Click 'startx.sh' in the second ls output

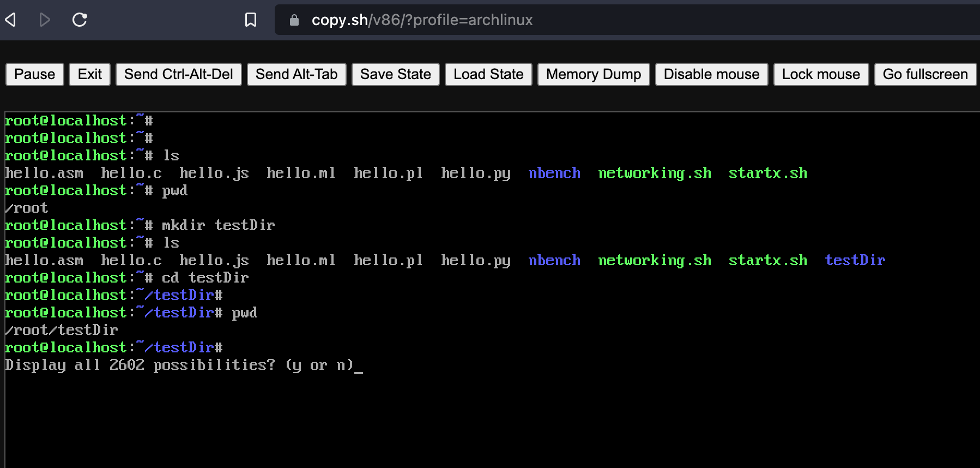768,260
